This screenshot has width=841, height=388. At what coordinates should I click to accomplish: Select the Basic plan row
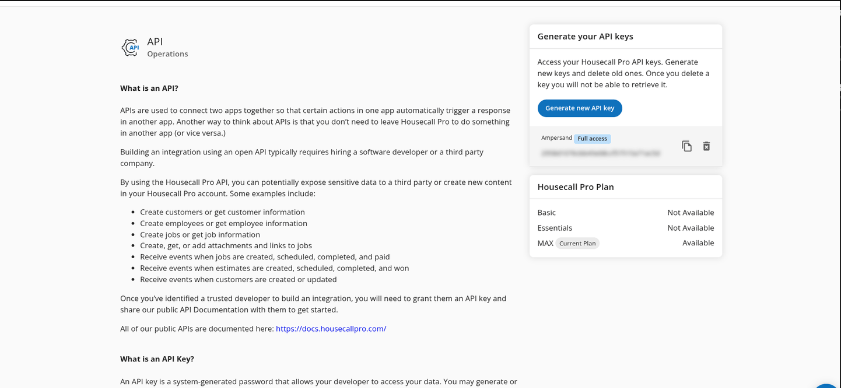pos(625,213)
